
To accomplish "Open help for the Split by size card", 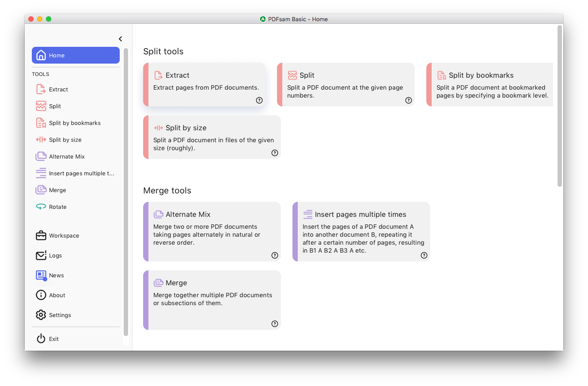I will [x=275, y=153].
